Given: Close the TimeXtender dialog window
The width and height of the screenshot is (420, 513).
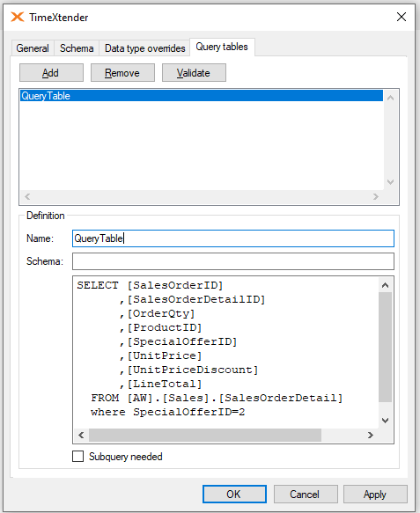Looking at the screenshot, I should coord(402,17).
